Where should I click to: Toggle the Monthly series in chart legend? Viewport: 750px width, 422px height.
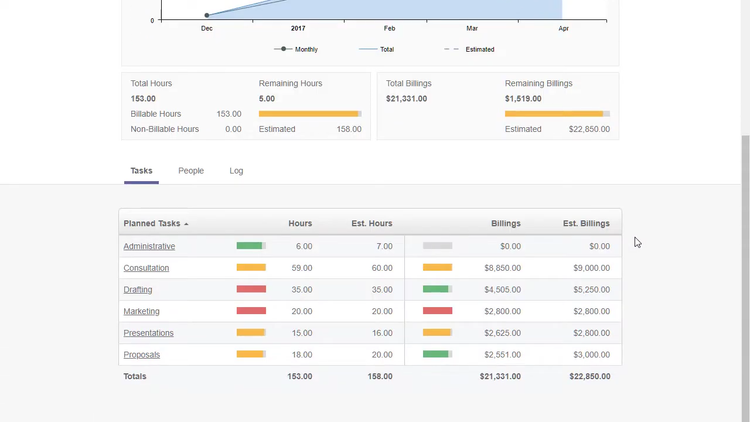coord(296,49)
